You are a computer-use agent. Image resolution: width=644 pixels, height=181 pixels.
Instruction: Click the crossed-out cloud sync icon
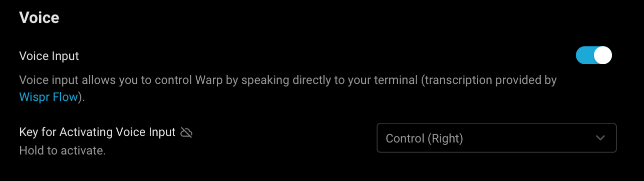(x=186, y=132)
